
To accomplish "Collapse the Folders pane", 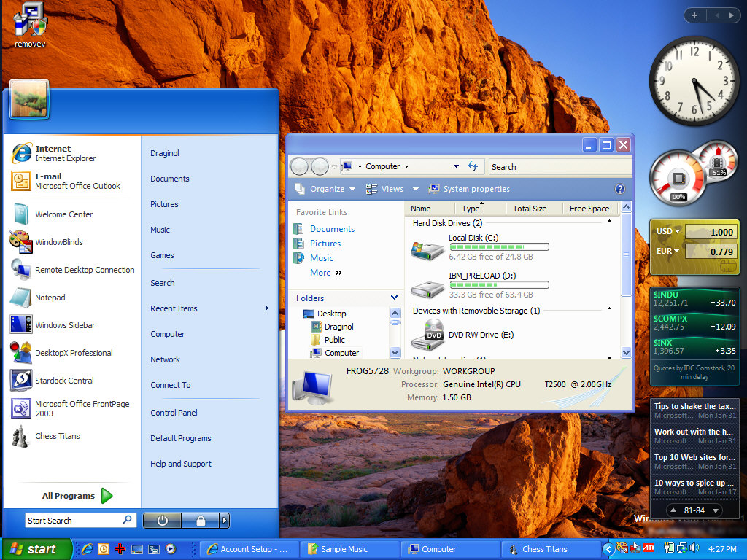I will coord(394,297).
